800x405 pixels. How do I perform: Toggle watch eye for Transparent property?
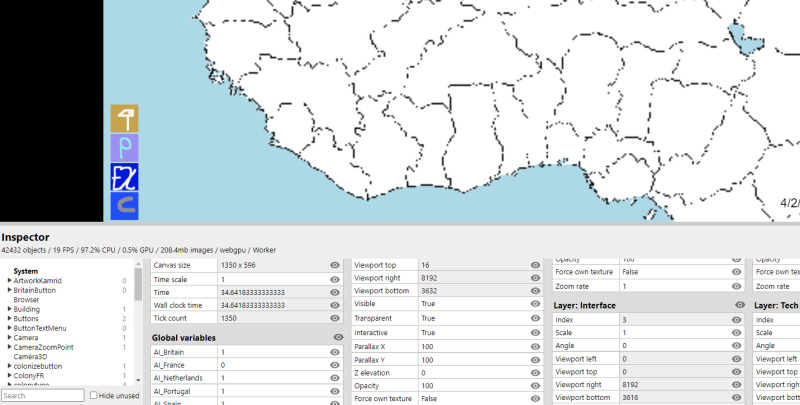(535, 318)
